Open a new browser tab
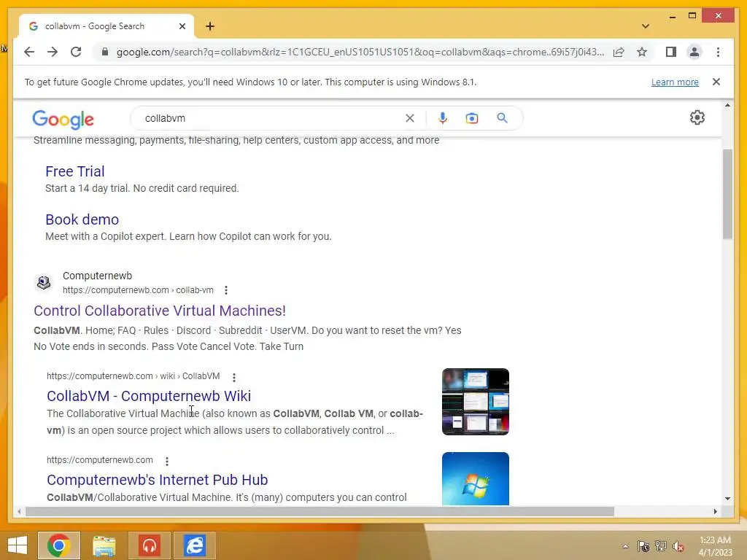Image resolution: width=747 pixels, height=560 pixels. (x=210, y=26)
